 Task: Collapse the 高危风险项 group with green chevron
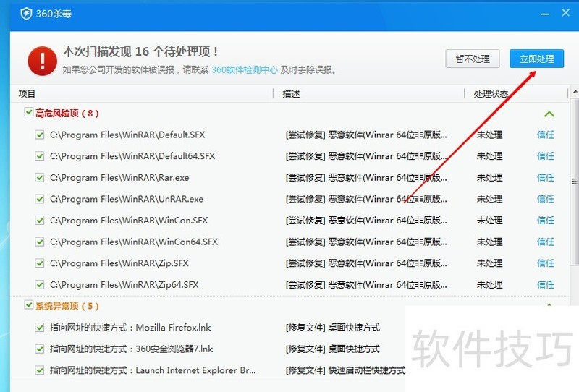coord(549,114)
